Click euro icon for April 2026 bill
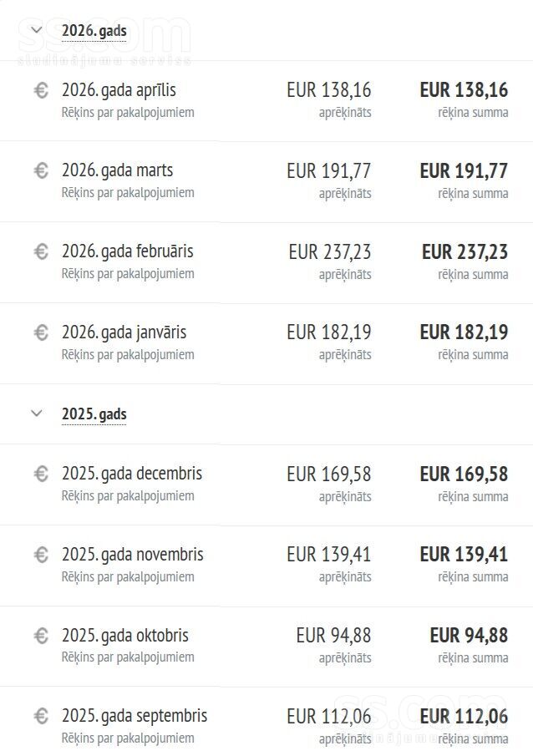This screenshot has width=533, height=756. pyautogui.click(x=41, y=90)
